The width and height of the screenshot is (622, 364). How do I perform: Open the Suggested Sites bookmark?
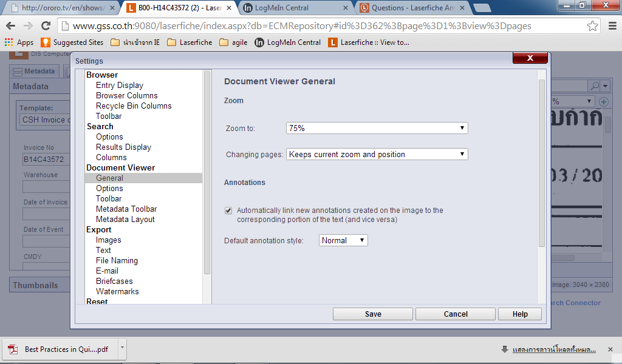pyautogui.click(x=72, y=42)
